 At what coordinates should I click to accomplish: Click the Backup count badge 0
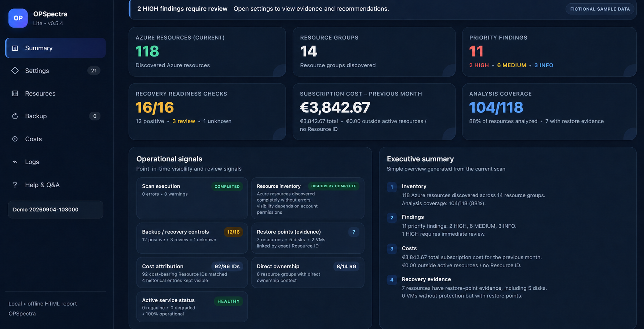click(x=95, y=116)
